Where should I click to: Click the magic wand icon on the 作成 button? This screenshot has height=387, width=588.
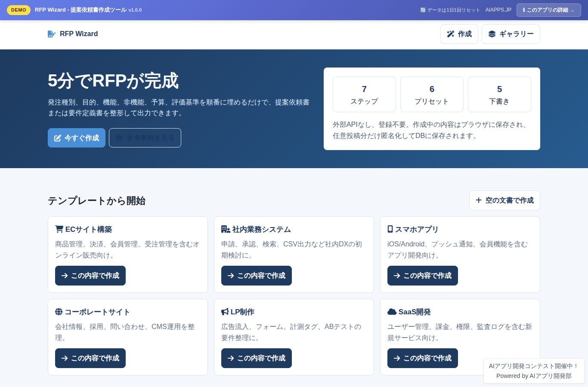tap(451, 34)
